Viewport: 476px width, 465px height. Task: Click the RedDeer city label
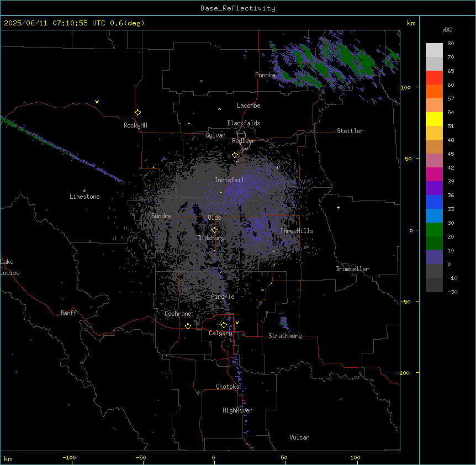pos(243,141)
